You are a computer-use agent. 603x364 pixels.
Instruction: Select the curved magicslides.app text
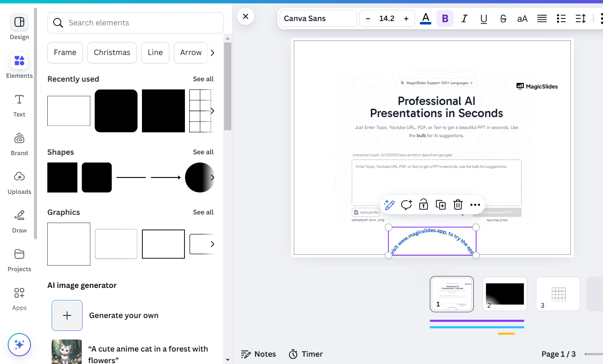[x=432, y=241]
